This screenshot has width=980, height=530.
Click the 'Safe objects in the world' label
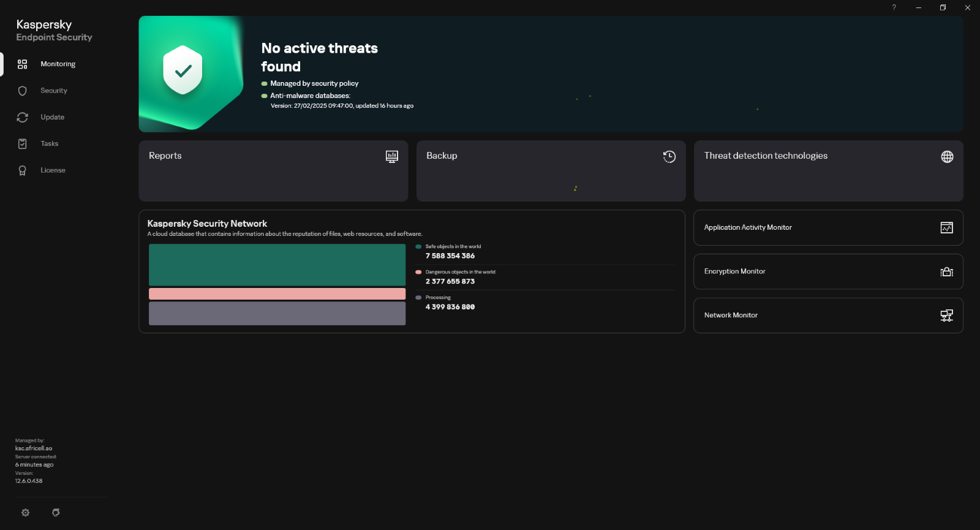coord(453,246)
